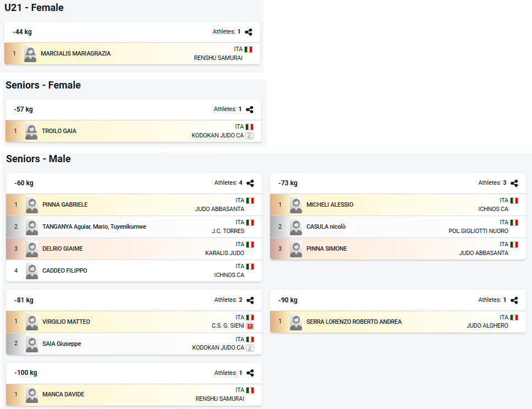Open MICHELI ALESSIO athlete profile
This screenshot has height=409, width=532.
330,204
